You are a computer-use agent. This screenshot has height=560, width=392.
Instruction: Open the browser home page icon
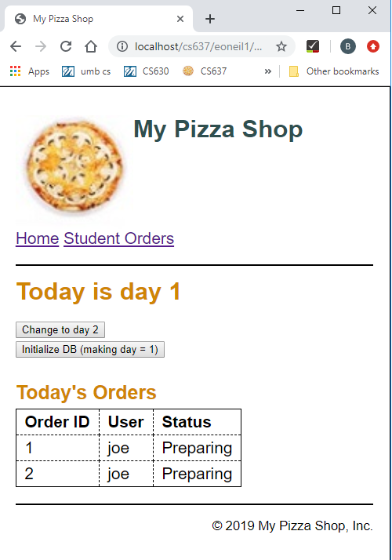91,46
